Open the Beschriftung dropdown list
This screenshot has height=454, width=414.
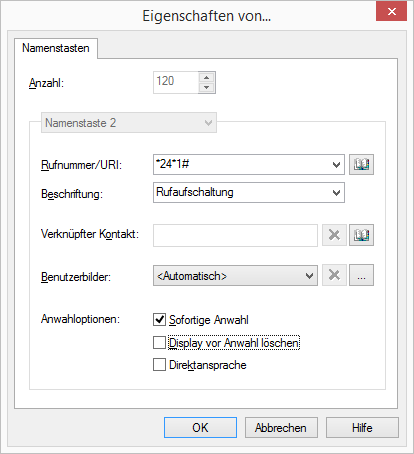[x=337, y=192]
